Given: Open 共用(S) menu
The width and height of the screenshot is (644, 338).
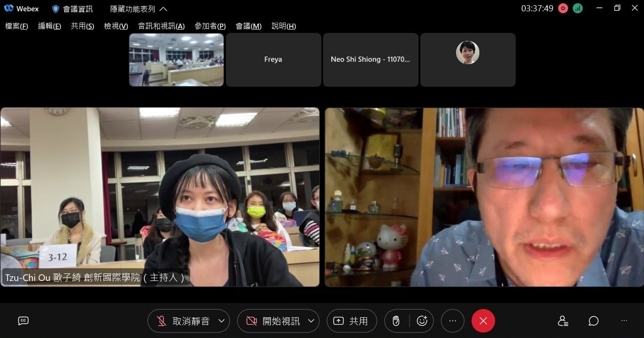Looking at the screenshot, I should (x=83, y=26).
